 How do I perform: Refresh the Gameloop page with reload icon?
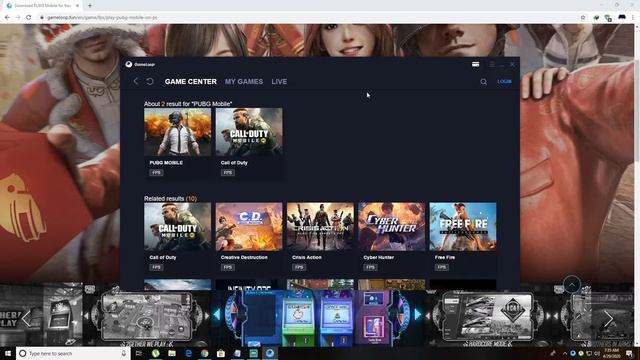150,81
